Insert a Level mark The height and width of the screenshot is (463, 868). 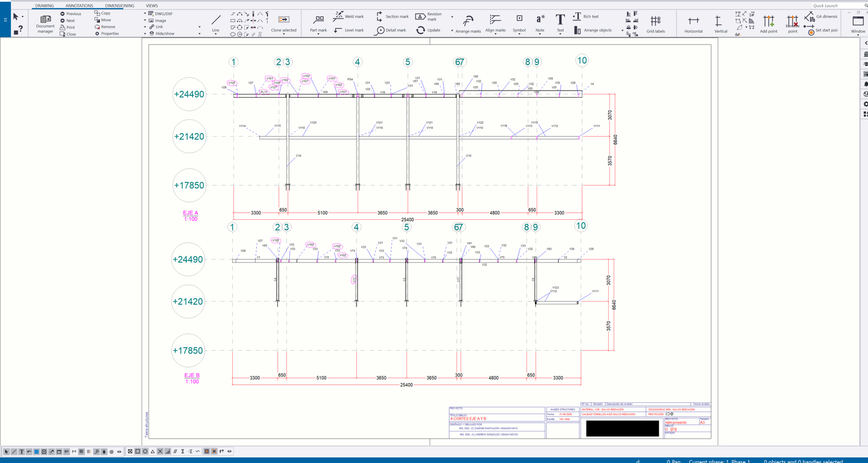pos(349,30)
